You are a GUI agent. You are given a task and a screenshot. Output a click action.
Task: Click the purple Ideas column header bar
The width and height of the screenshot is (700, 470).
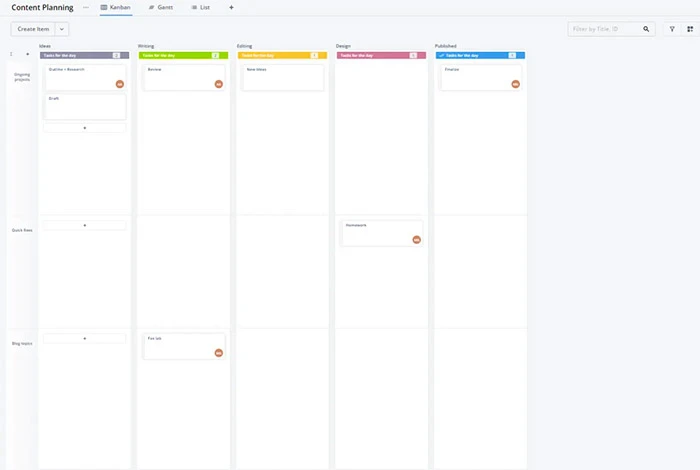point(84,55)
